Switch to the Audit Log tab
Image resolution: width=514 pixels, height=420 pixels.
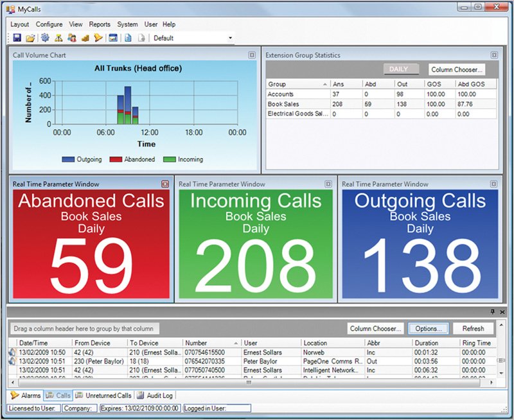[x=155, y=396]
